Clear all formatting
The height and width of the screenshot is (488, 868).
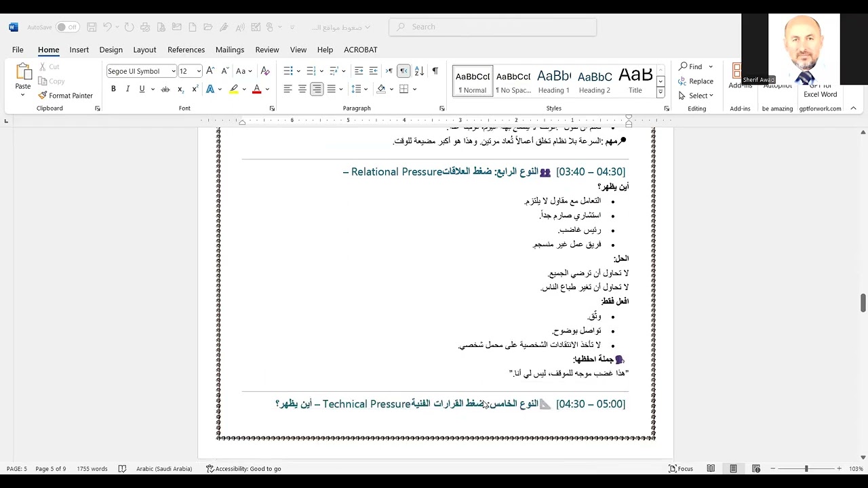(265, 71)
